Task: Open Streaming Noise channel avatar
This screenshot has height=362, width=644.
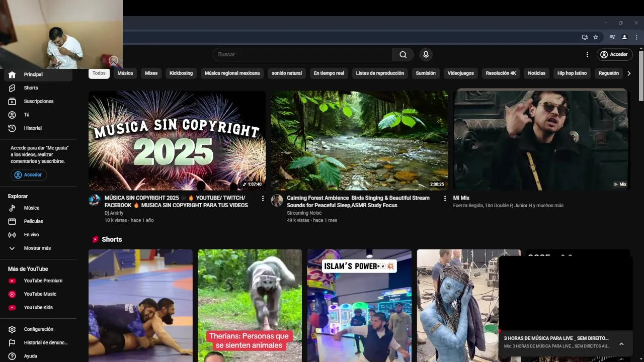Action: (x=277, y=200)
